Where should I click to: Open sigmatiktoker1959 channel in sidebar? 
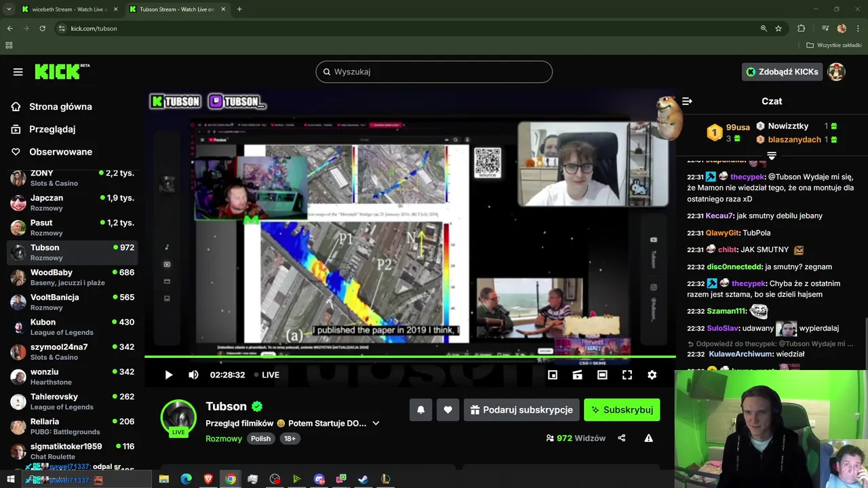[x=73, y=451]
